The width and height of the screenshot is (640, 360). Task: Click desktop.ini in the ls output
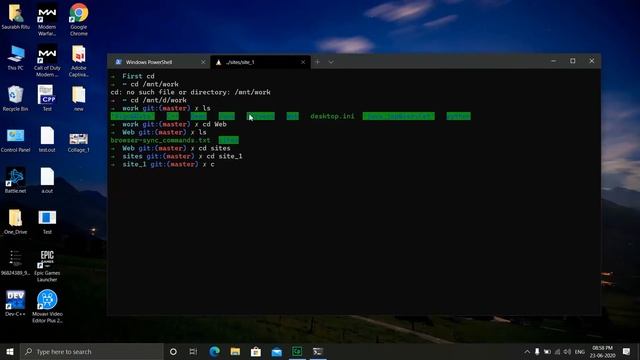pos(332,116)
